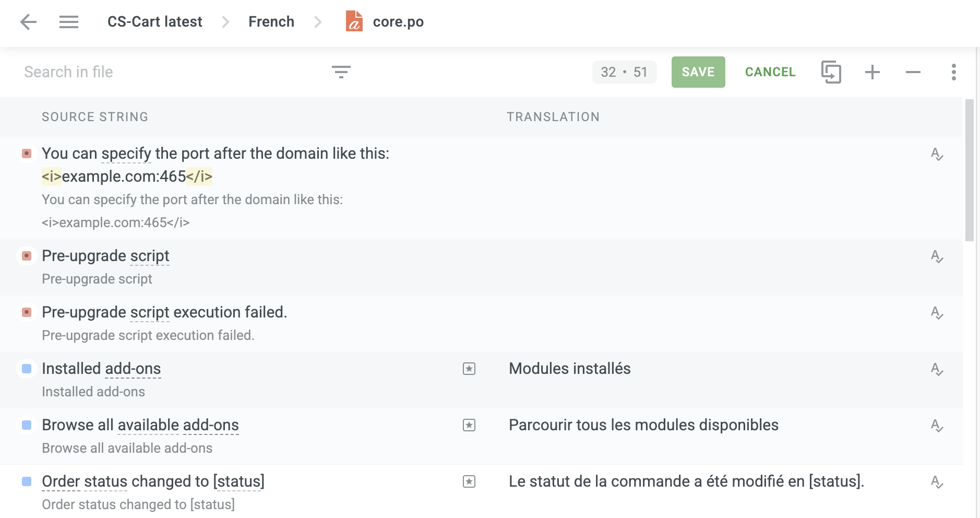Image resolution: width=980 pixels, height=518 pixels.
Task: Click spellcheck icon for 'You can specify the port' row
Action: 937,154
